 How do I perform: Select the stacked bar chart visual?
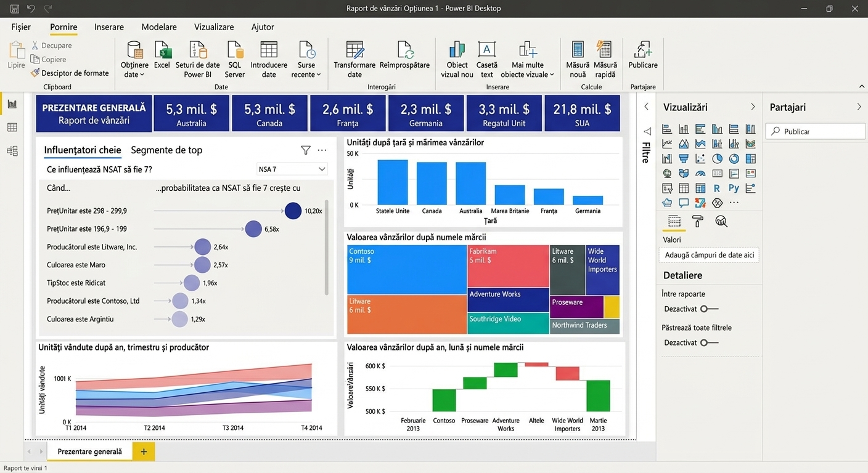[667, 129]
